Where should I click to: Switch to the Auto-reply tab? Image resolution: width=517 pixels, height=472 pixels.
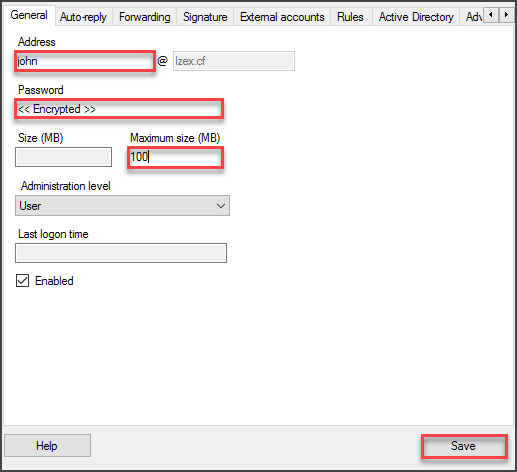click(83, 17)
